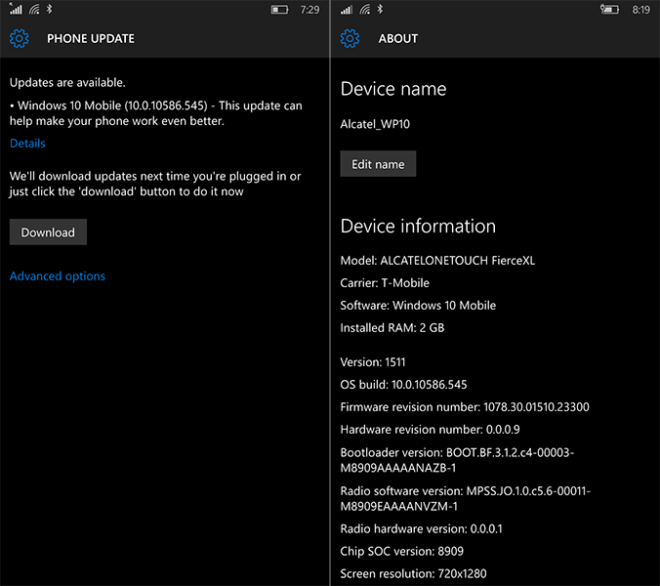
Task: Select Radio hardware version: 0.0.0.1 line
Action: tap(421, 529)
